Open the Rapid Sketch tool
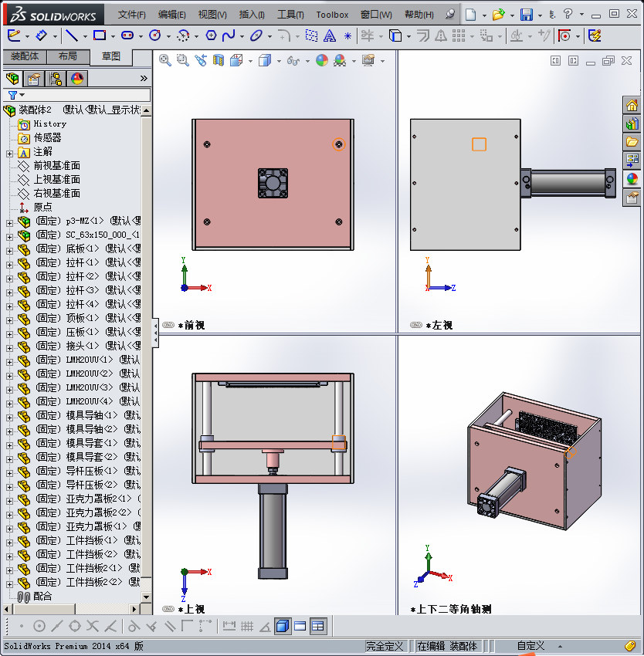The width and height of the screenshot is (644, 656). tap(595, 36)
